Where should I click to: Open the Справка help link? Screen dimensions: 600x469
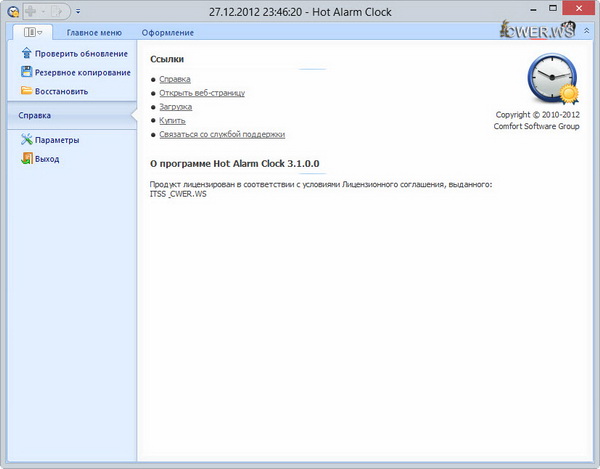pyautogui.click(x=175, y=79)
